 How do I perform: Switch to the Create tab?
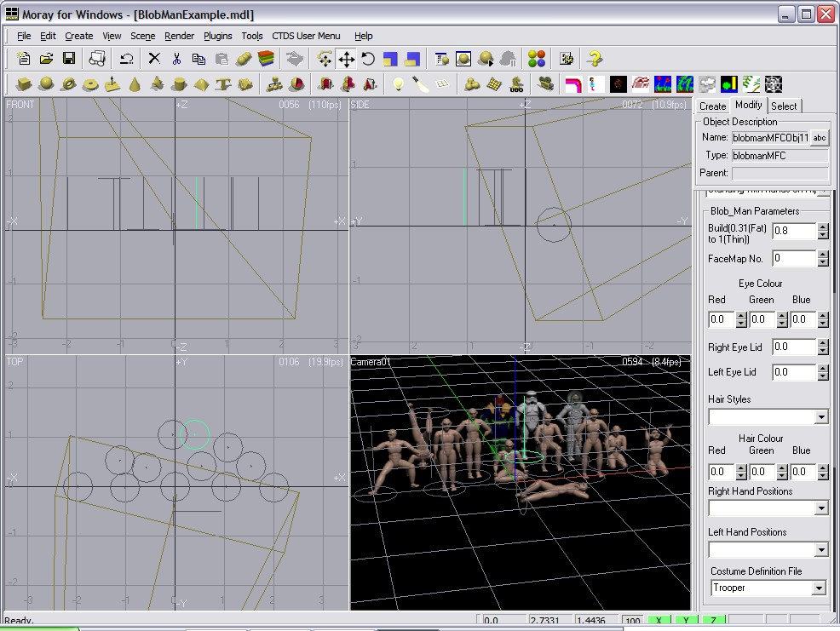pos(712,106)
